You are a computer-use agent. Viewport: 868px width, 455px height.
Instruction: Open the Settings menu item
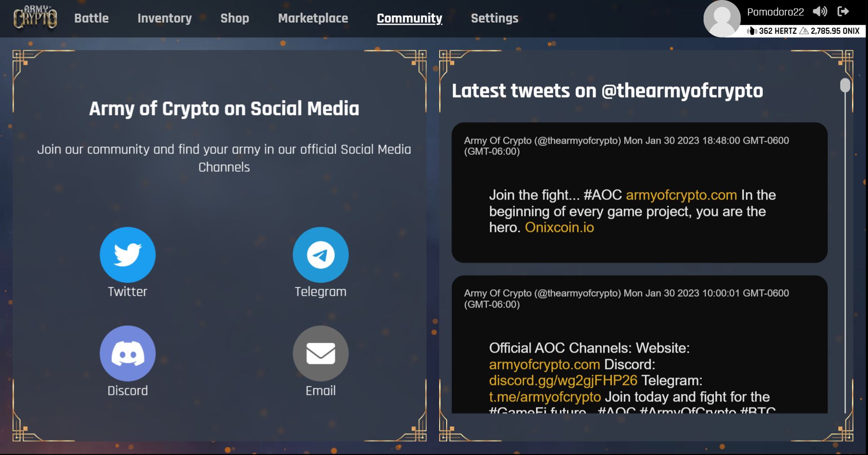pos(495,18)
